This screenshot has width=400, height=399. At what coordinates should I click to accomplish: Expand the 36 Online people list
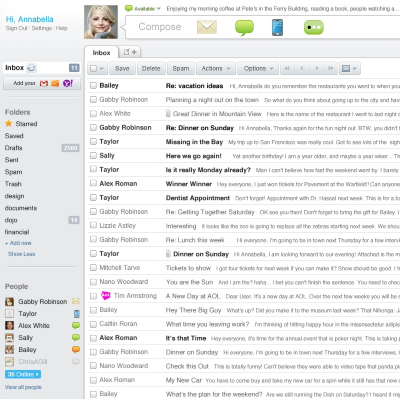pos(23,374)
